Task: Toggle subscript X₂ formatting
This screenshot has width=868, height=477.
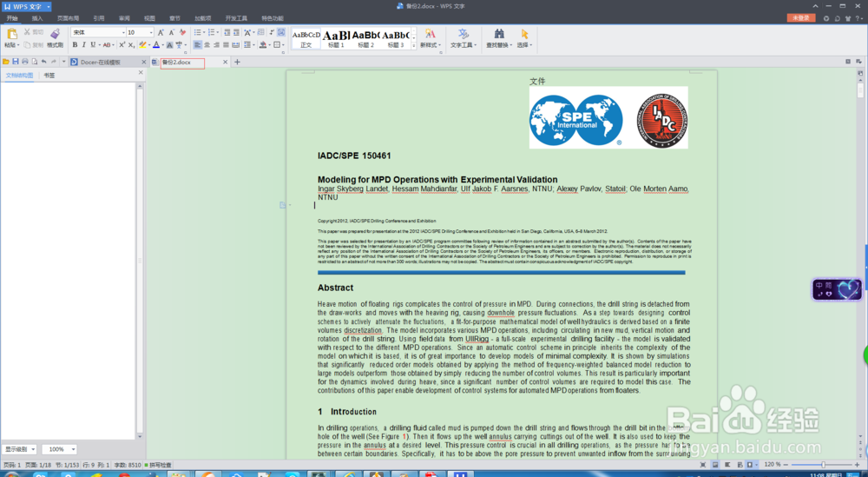Action: tap(131, 45)
